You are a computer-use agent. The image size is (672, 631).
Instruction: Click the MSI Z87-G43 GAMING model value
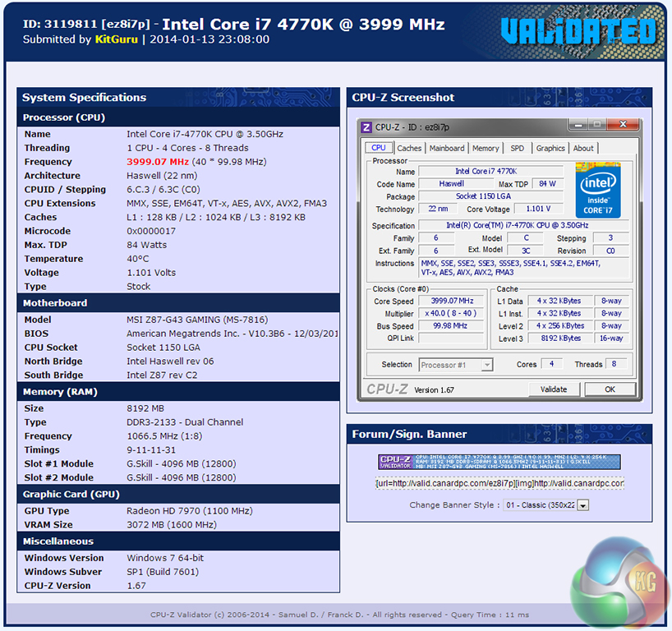(197, 320)
